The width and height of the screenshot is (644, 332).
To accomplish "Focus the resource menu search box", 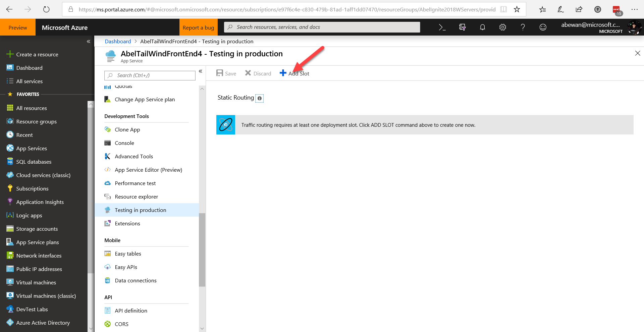I will coord(150,75).
